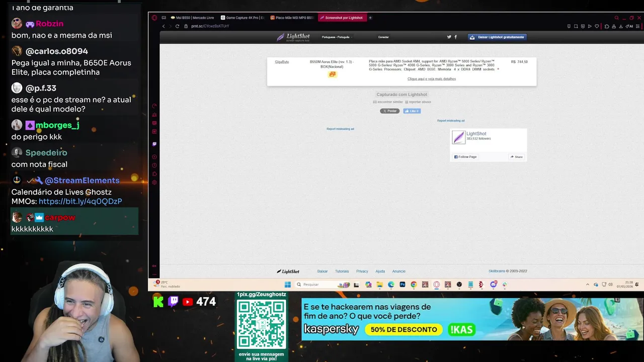This screenshot has height=362, width=644.
Task: Open Microsoft Edge from taskbar
Action: [x=391, y=285]
